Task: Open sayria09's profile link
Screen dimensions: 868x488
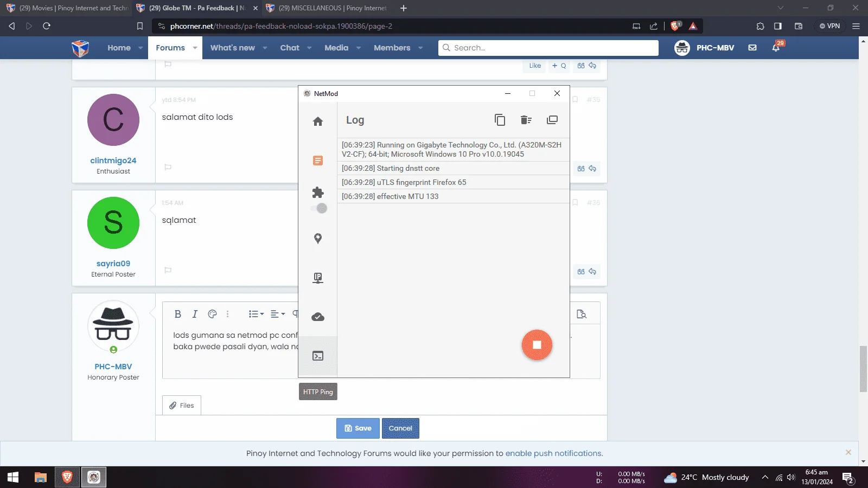Action: 113,264
